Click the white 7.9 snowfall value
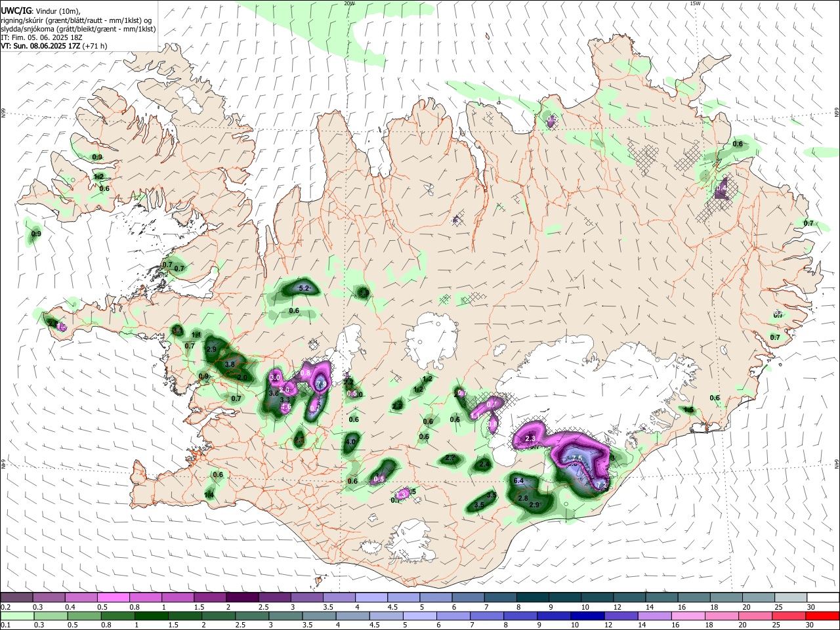 pyautogui.click(x=322, y=384)
